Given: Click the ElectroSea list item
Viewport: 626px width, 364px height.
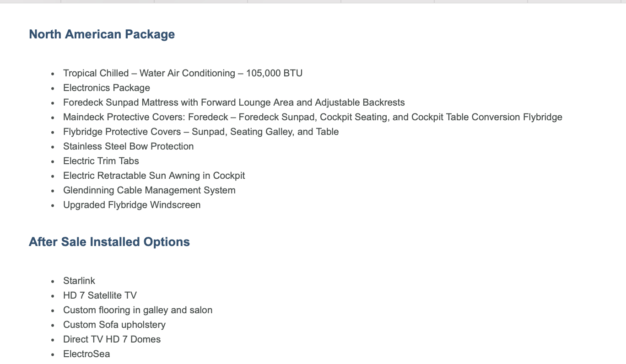Looking at the screenshot, I should [x=86, y=354].
